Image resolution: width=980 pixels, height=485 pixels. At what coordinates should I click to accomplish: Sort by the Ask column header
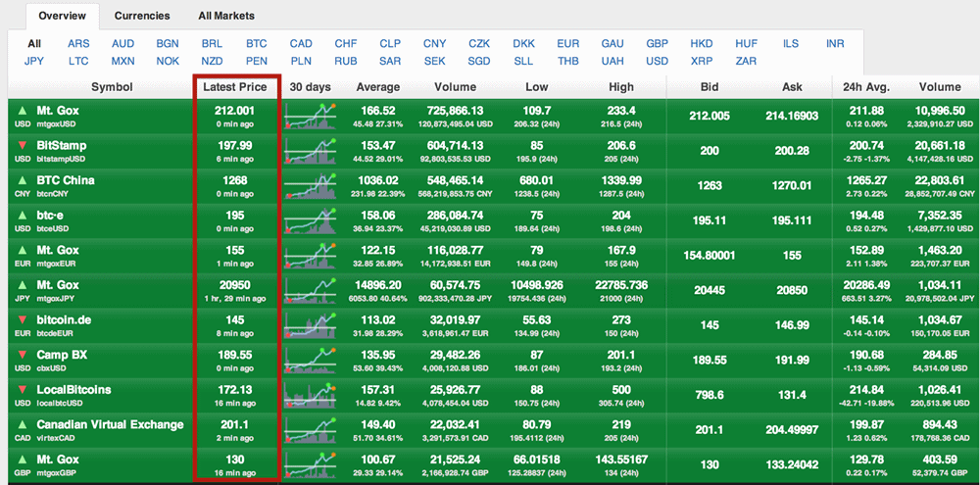tap(792, 87)
